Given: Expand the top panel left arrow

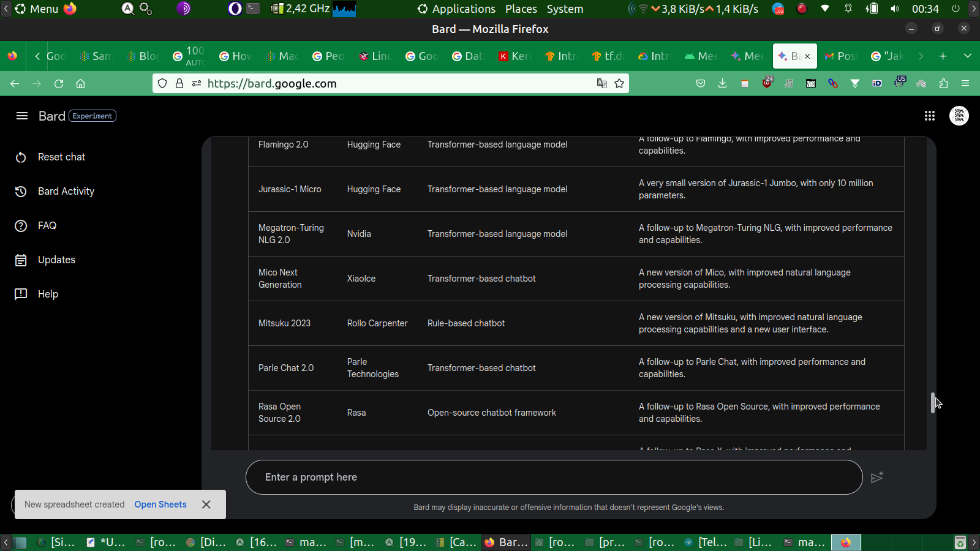Looking at the screenshot, I should coord(6,9).
